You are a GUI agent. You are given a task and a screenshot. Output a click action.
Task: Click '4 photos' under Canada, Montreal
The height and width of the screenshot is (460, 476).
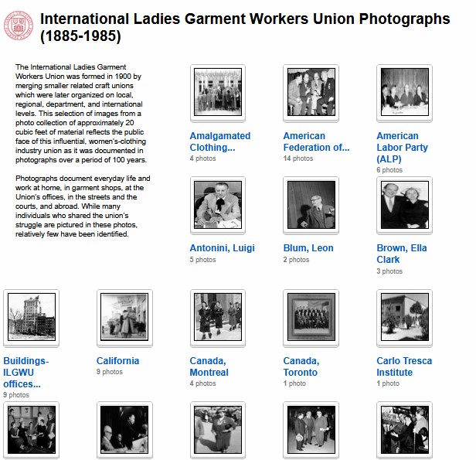202,383
